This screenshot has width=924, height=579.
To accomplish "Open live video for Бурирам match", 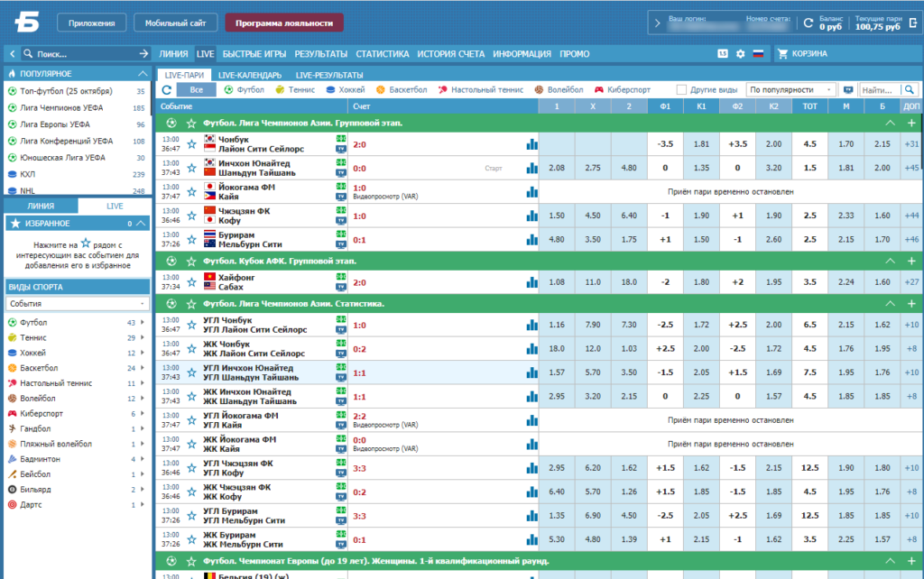I will (x=340, y=244).
